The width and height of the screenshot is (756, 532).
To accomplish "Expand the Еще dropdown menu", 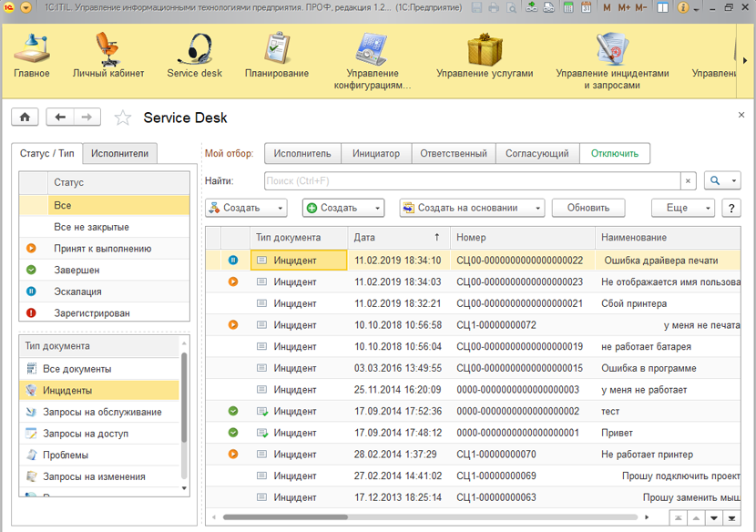I will tap(682, 208).
